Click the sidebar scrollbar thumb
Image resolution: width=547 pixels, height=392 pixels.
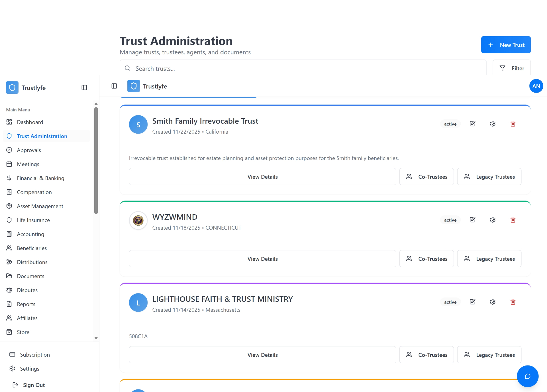click(96, 160)
